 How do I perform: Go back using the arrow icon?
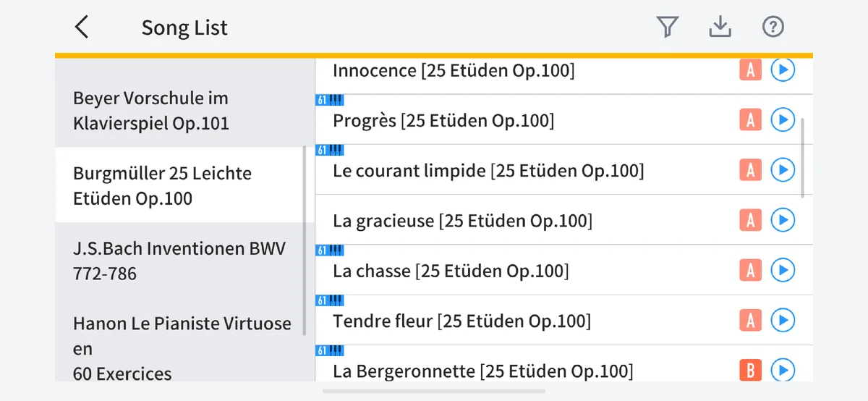(82, 28)
